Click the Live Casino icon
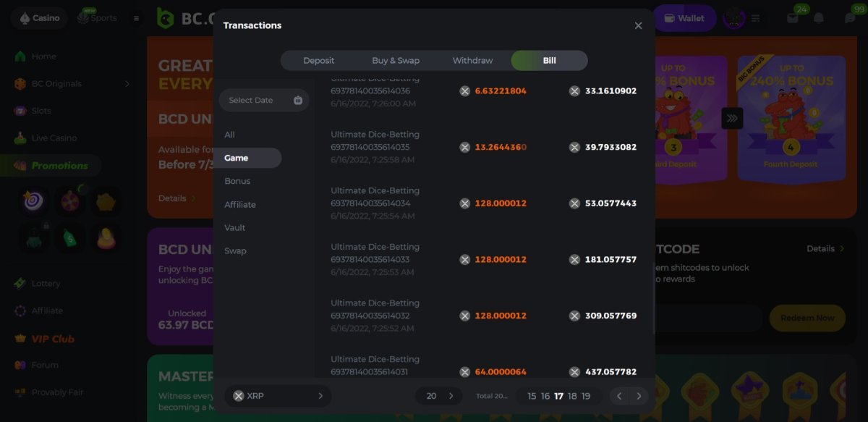This screenshot has height=422, width=868. (x=20, y=138)
